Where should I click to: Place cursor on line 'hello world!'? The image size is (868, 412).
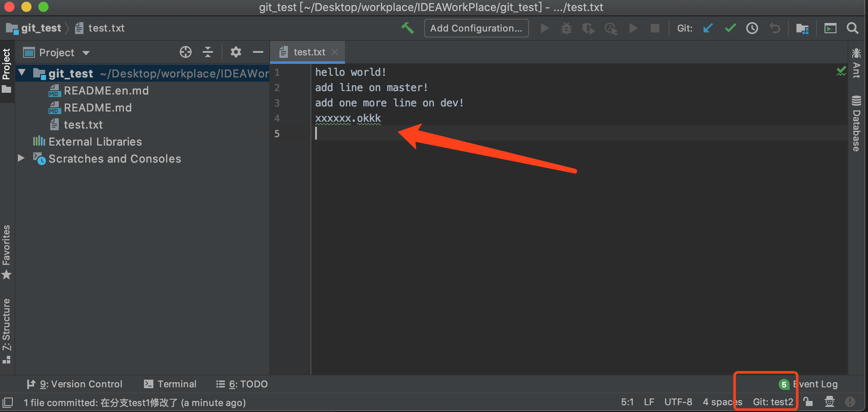351,72
